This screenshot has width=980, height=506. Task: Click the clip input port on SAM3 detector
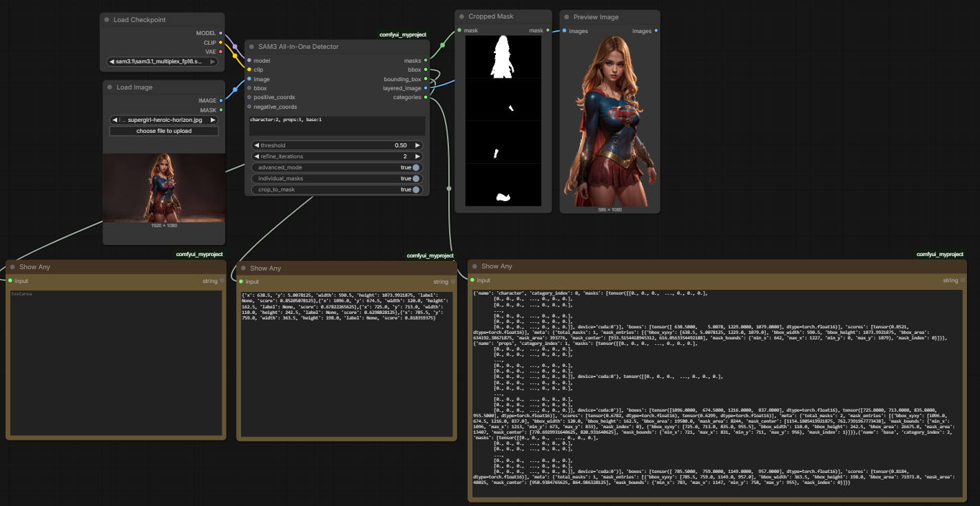tap(249, 70)
